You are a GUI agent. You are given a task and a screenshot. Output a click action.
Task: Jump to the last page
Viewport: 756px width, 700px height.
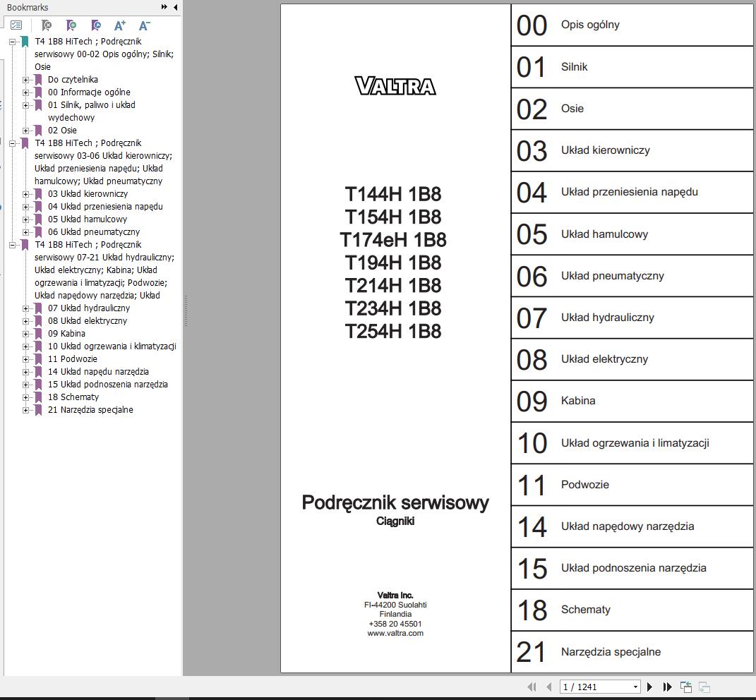point(667,687)
